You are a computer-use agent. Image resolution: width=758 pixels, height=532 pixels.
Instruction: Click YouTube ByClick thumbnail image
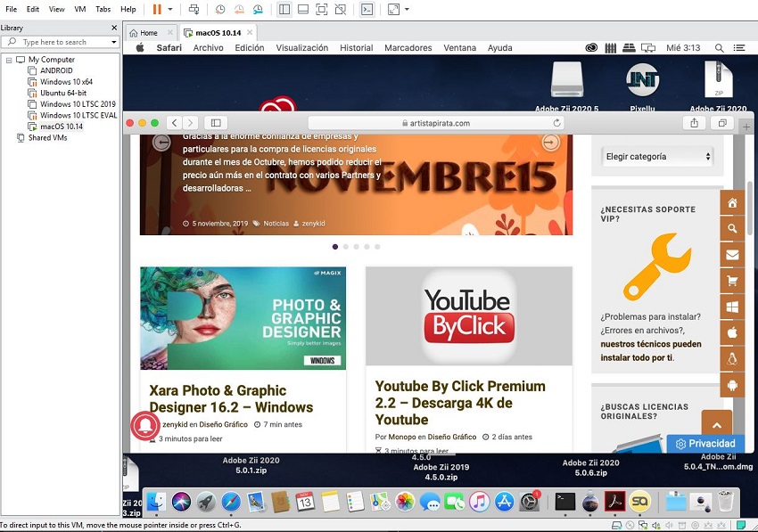(469, 316)
